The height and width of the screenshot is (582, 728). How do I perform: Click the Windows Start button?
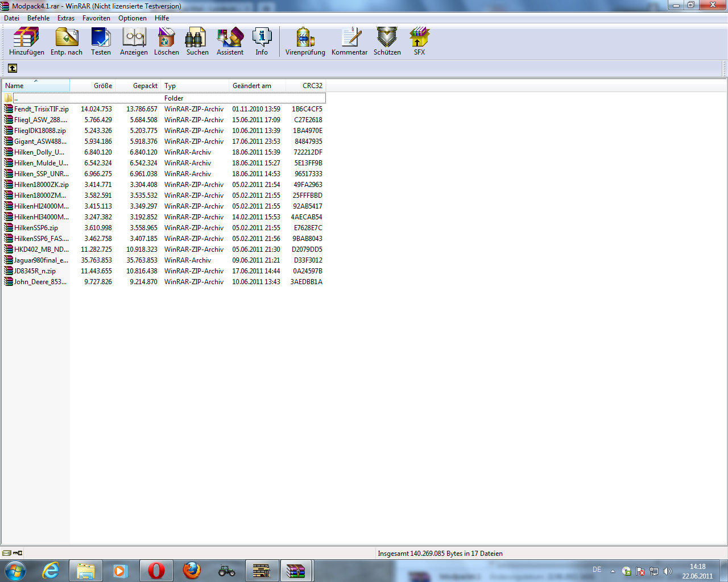15,571
